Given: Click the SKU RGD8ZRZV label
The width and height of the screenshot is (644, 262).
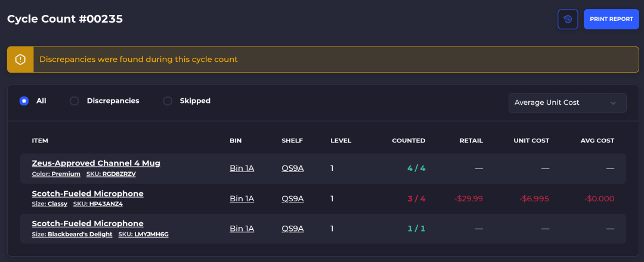Looking at the screenshot, I should click(111, 174).
